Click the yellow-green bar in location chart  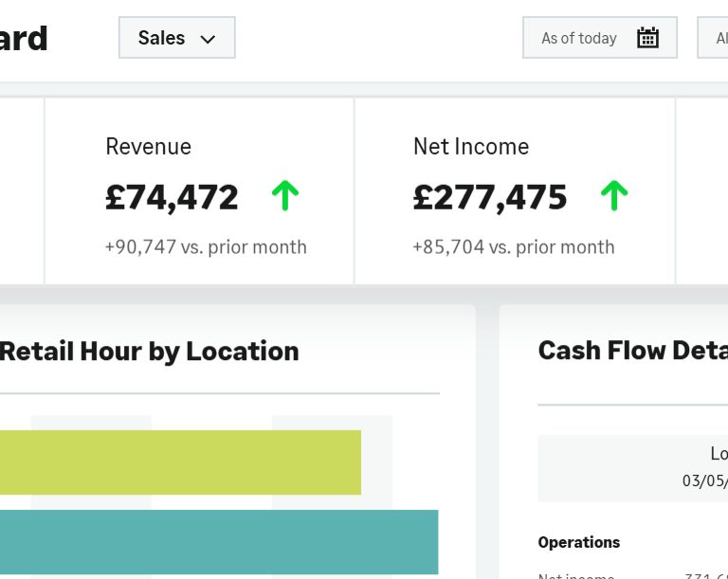tap(181, 462)
